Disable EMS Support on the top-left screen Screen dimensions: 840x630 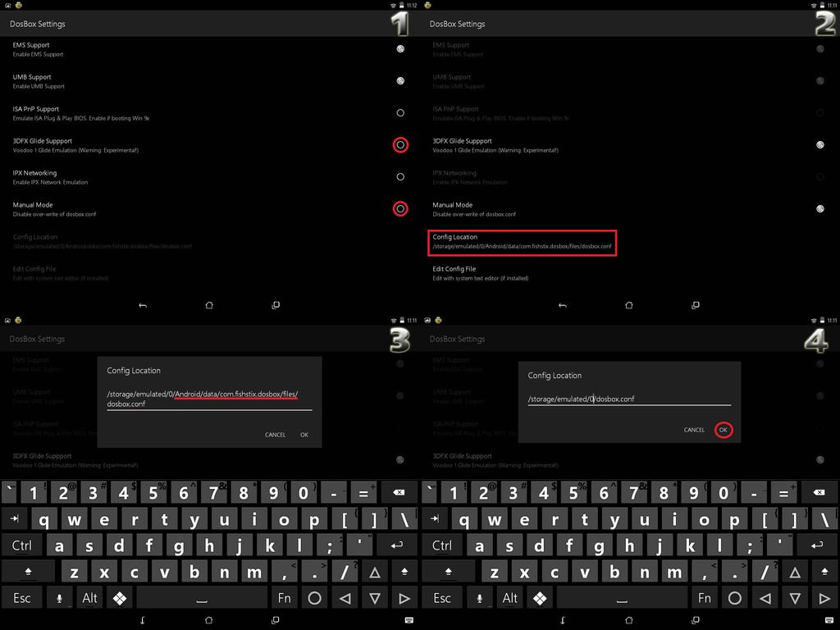tap(400, 48)
